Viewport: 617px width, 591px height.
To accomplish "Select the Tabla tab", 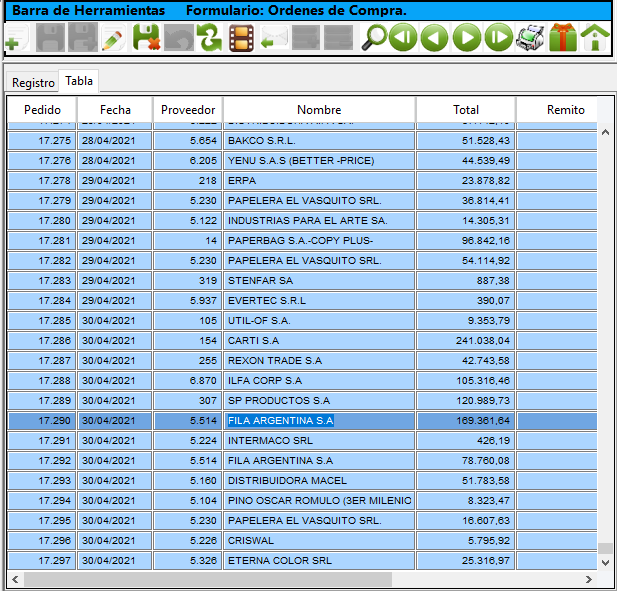I will [x=79, y=81].
